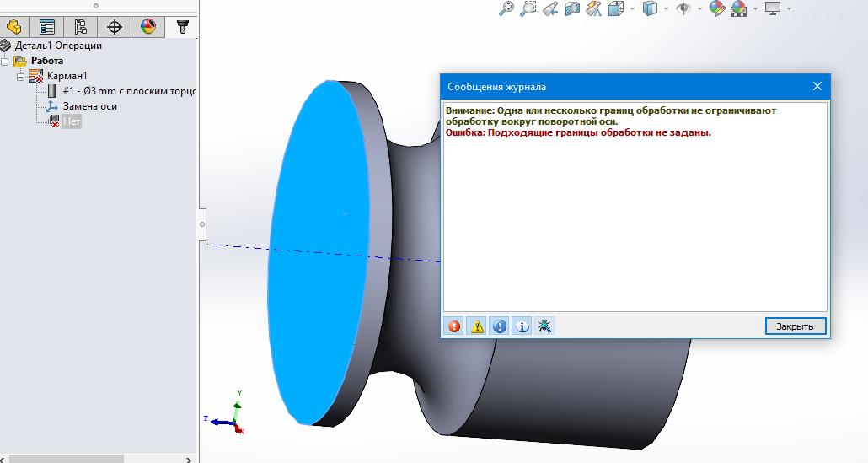Select Замена оси tree item
This screenshot has height=463, width=868.
[x=89, y=105]
